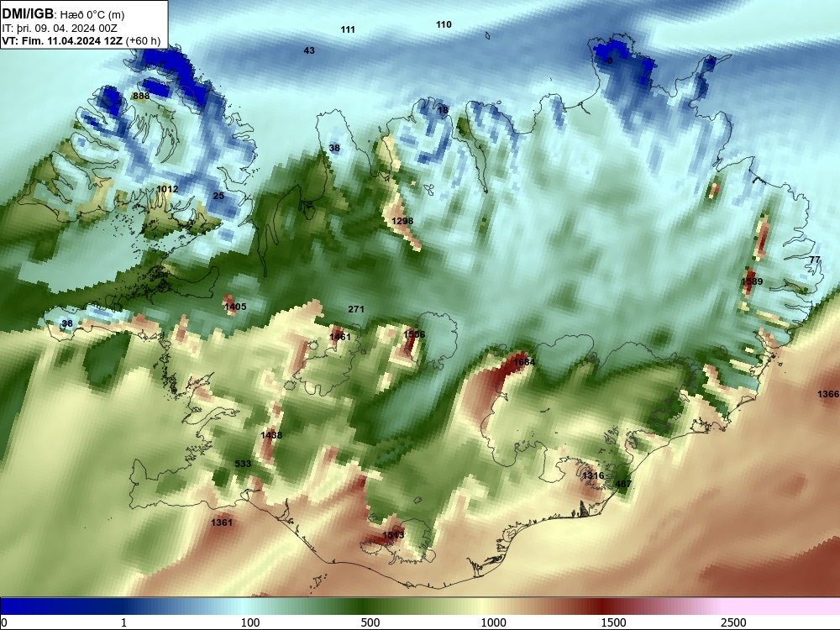Click the 110 value over the northern sea
This screenshot has width=840, height=630.
tap(444, 24)
